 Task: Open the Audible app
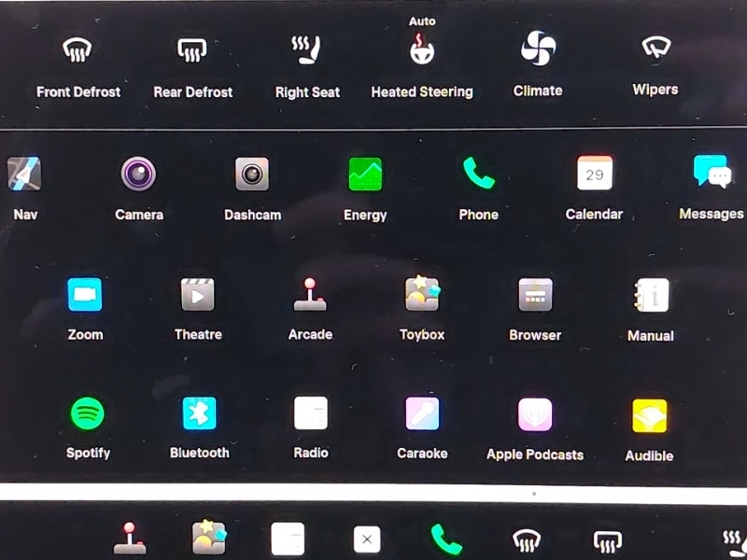click(x=649, y=415)
